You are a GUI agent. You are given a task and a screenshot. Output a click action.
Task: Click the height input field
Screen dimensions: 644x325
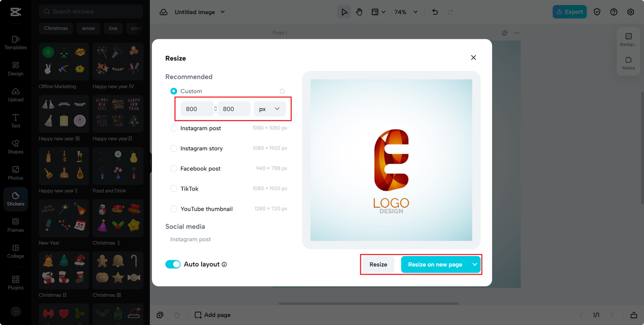coord(234,109)
